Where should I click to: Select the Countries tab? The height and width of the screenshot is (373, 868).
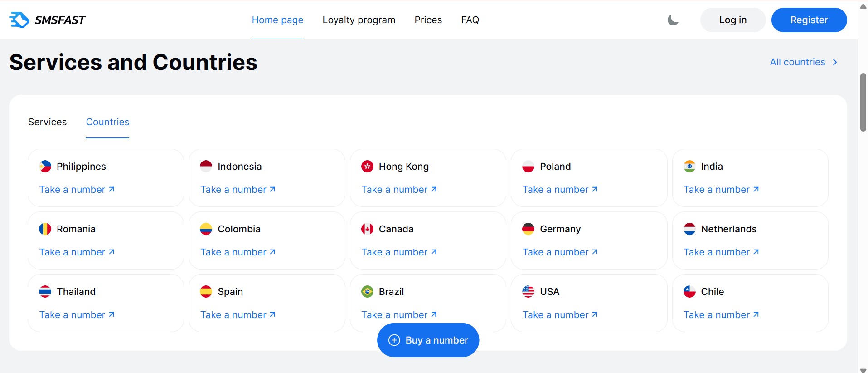click(x=107, y=122)
